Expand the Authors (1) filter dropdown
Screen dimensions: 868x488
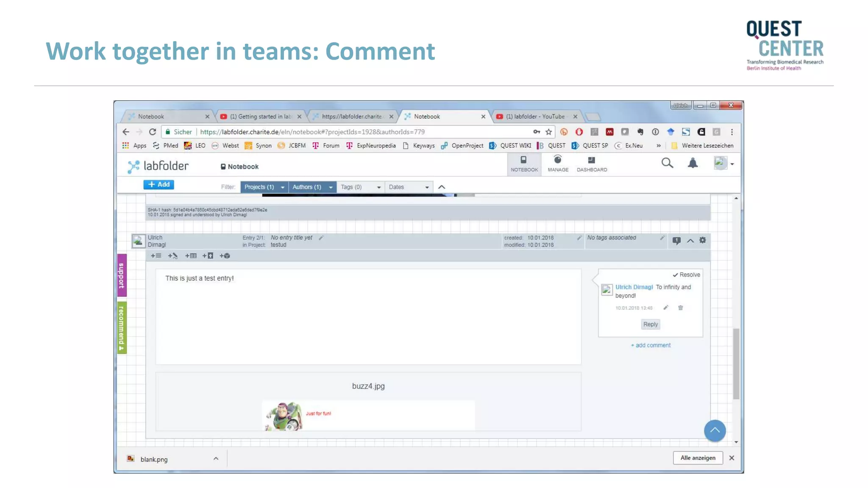[x=312, y=187]
